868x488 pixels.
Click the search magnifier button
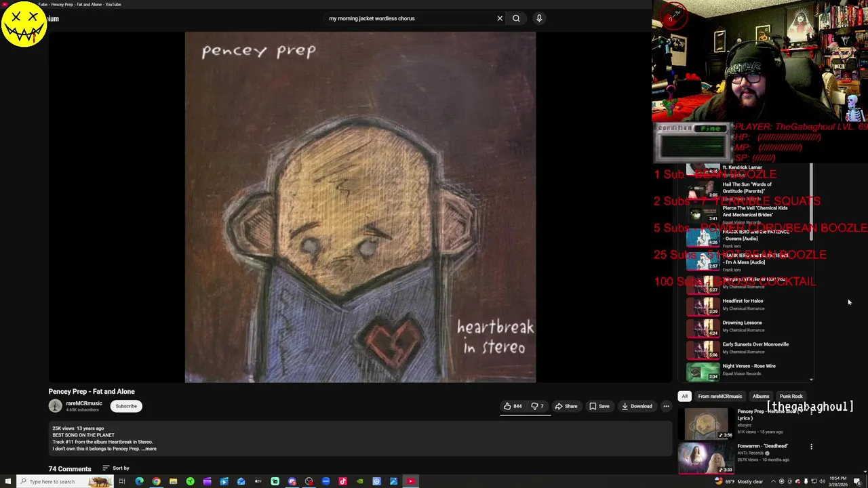516,18
